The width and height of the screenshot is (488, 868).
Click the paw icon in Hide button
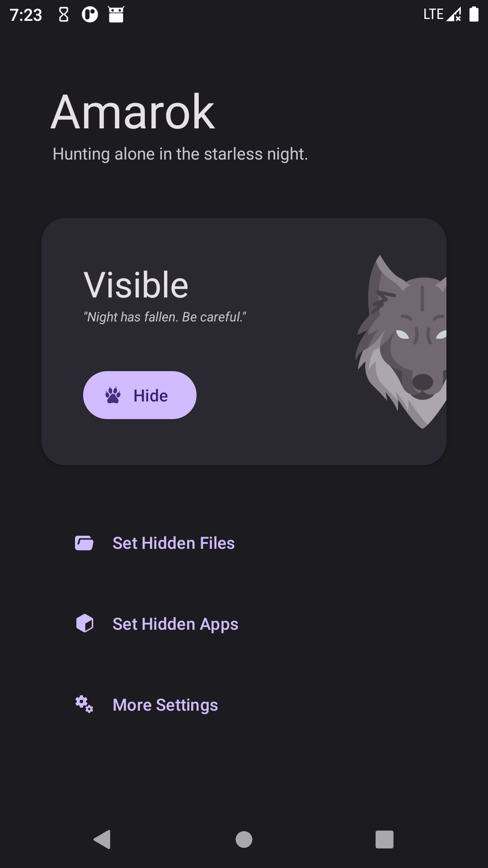click(x=113, y=395)
